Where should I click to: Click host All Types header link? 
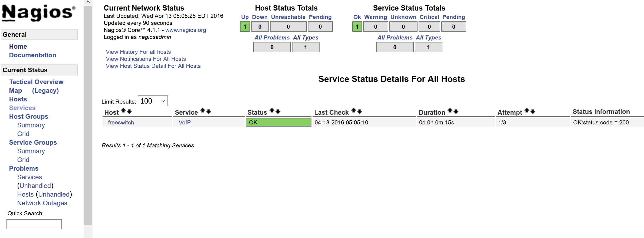click(306, 38)
